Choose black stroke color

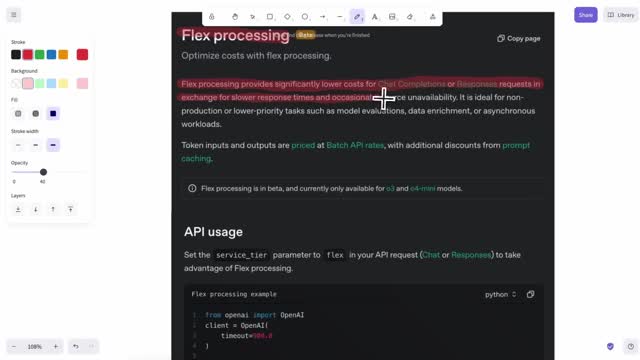tap(16, 54)
